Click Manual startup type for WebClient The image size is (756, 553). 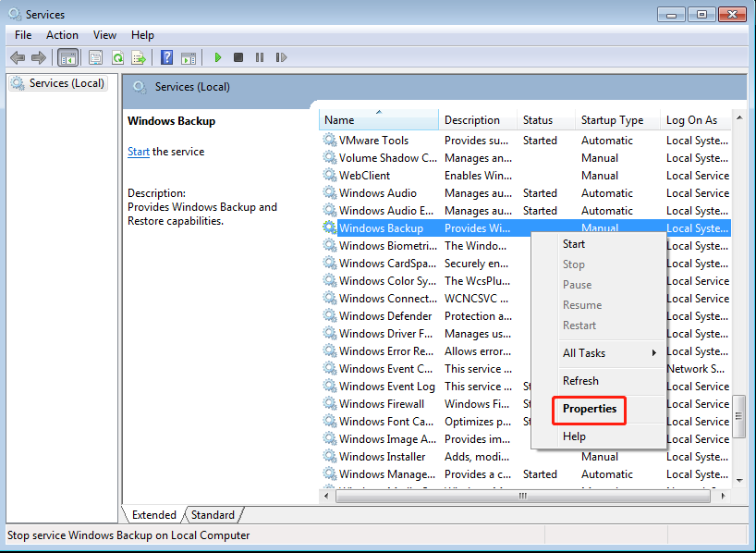pyautogui.click(x=599, y=175)
